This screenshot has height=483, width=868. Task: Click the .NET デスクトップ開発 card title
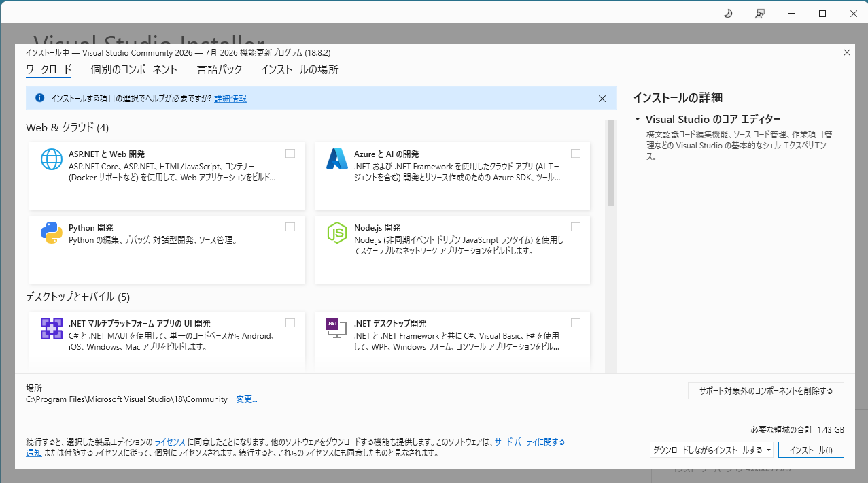coord(390,324)
